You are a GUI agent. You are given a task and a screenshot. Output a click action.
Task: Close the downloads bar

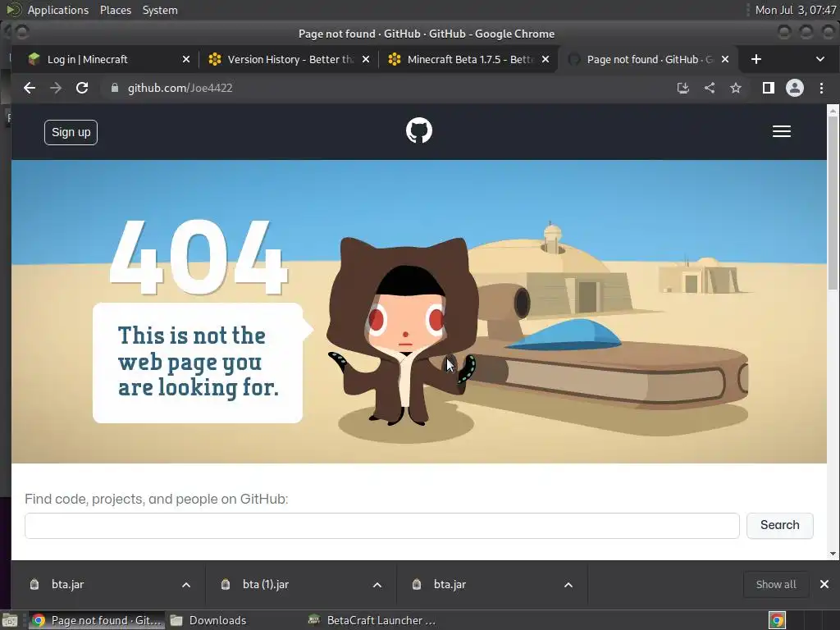click(x=824, y=584)
